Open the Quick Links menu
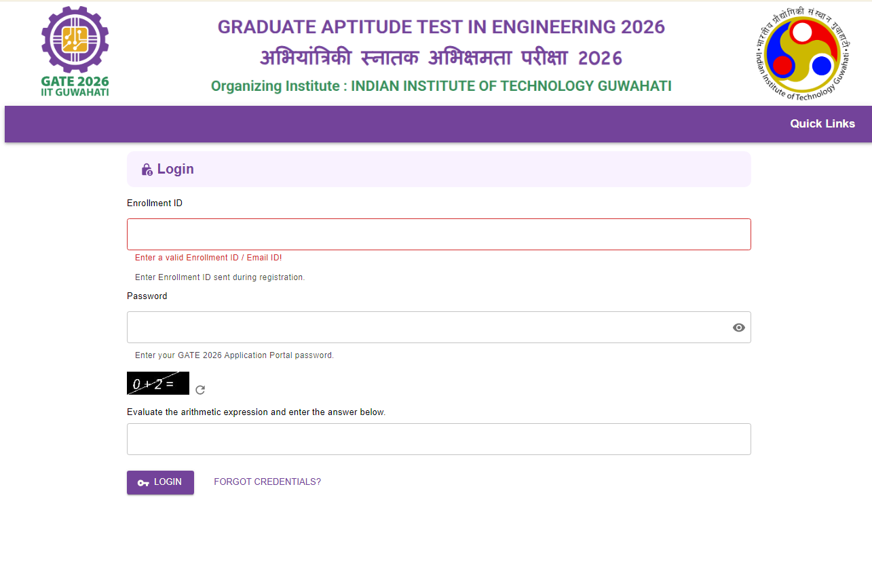Image resolution: width=872 pixels, height=588 pixels. point(822,123)
